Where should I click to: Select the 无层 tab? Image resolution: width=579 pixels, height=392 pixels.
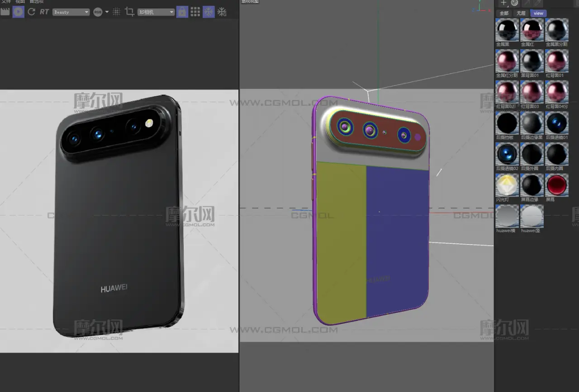click(x=521, y=13)
